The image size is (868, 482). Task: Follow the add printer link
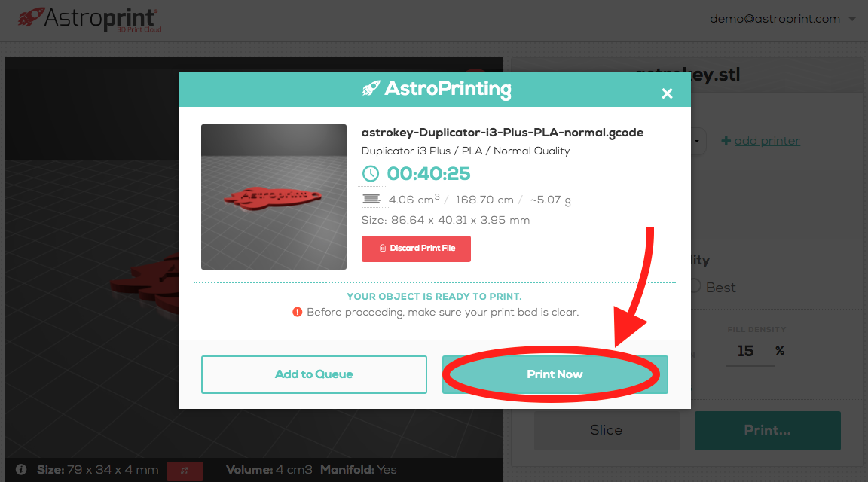point(766,141)
